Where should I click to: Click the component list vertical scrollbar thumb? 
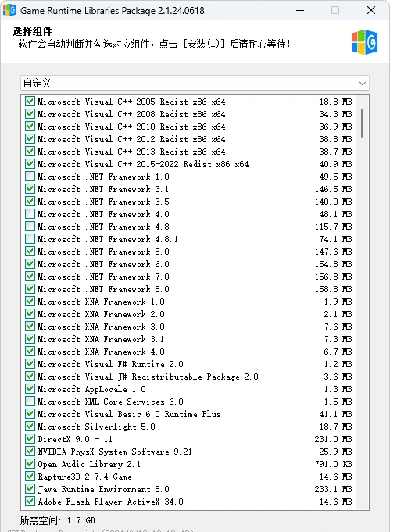tap(362, 123)
